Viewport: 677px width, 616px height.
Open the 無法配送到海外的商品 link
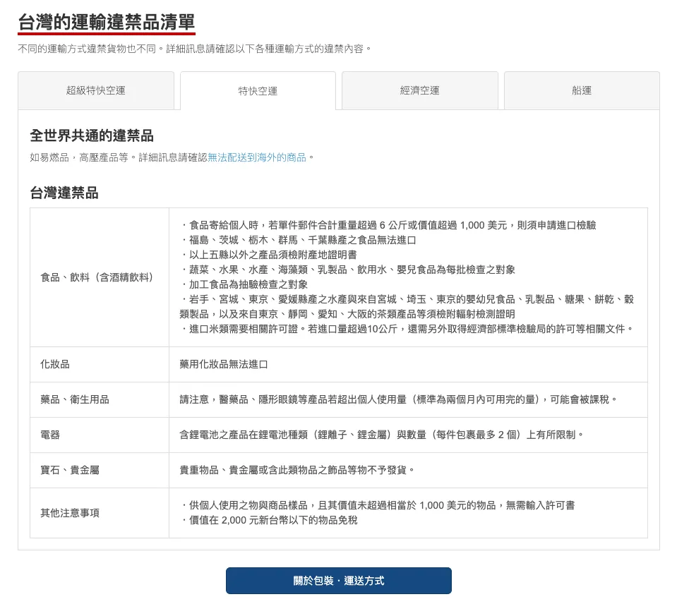pos(257,157)
